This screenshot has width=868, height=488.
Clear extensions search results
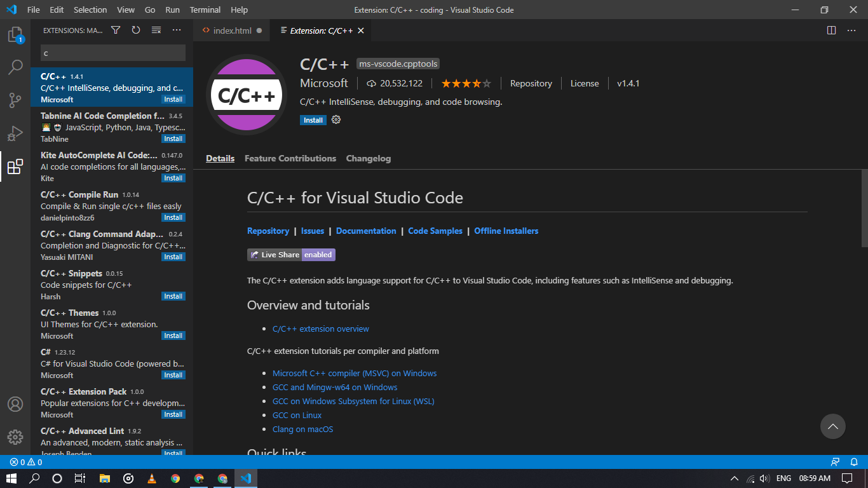point(156,30)
